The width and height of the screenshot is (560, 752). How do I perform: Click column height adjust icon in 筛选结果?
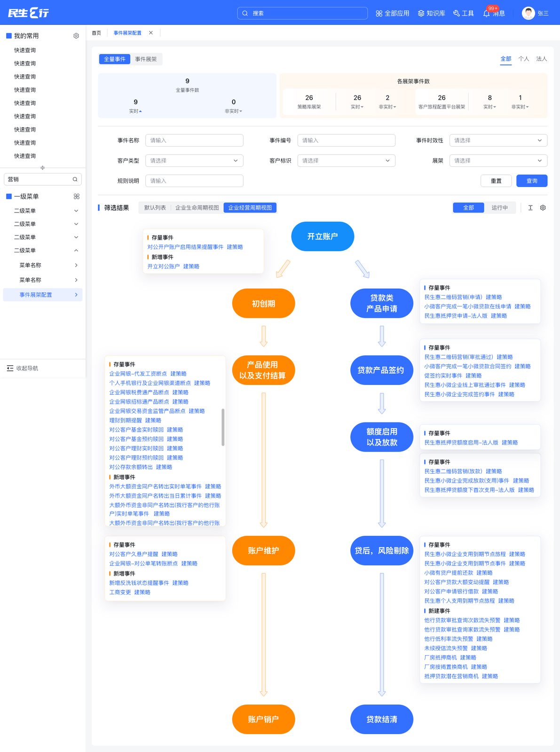coord(530,208)
